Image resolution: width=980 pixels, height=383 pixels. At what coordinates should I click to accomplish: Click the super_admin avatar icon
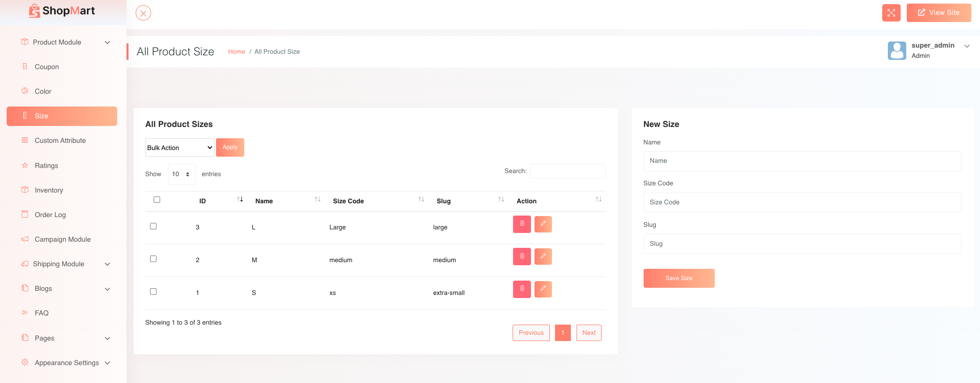tap(897, 51)
